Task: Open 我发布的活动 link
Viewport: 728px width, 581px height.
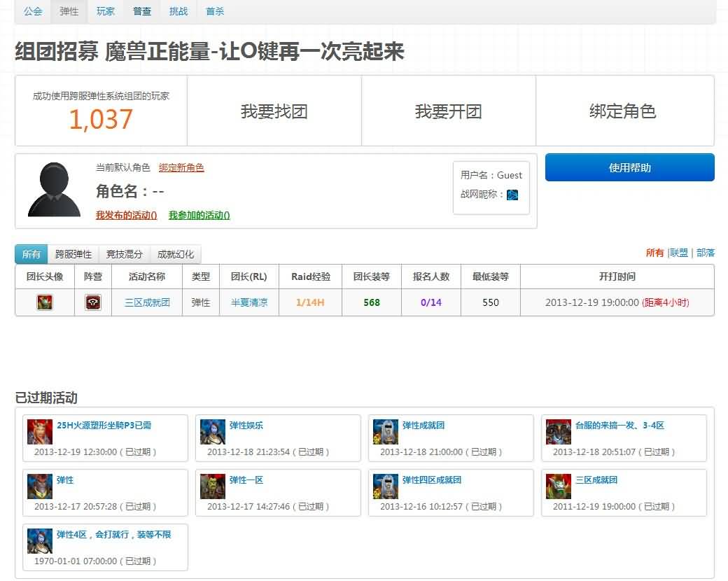Action: [126, 215]
